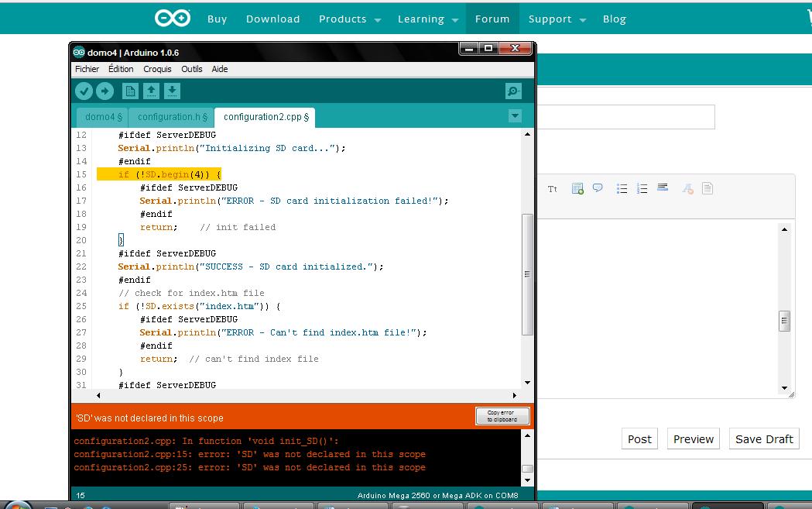Insert a table using the table icon
The image size is (812, 509).
tap(577, 188)
